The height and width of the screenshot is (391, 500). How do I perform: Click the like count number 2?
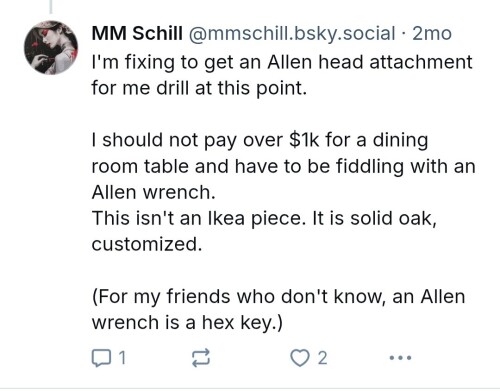click(x=322, y=358)
